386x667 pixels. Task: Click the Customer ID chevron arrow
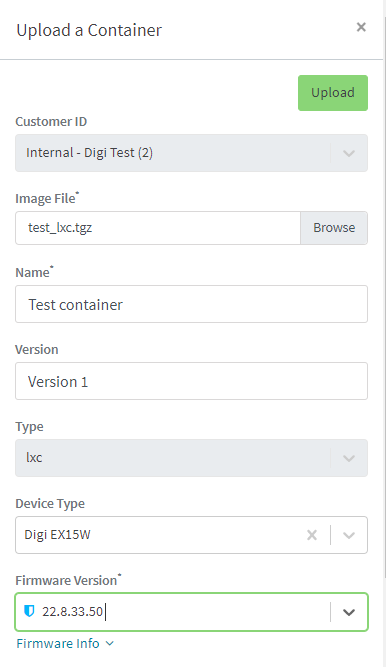(x=349, y=153)
